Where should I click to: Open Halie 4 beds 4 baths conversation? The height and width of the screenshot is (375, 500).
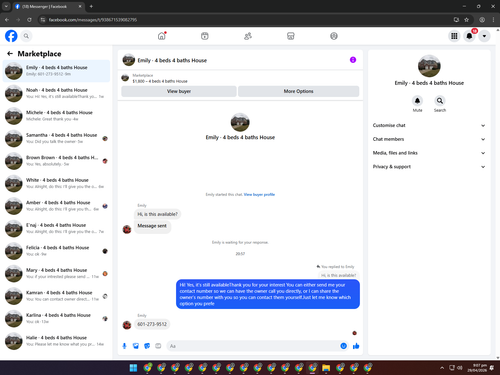(x=56, y=341)
